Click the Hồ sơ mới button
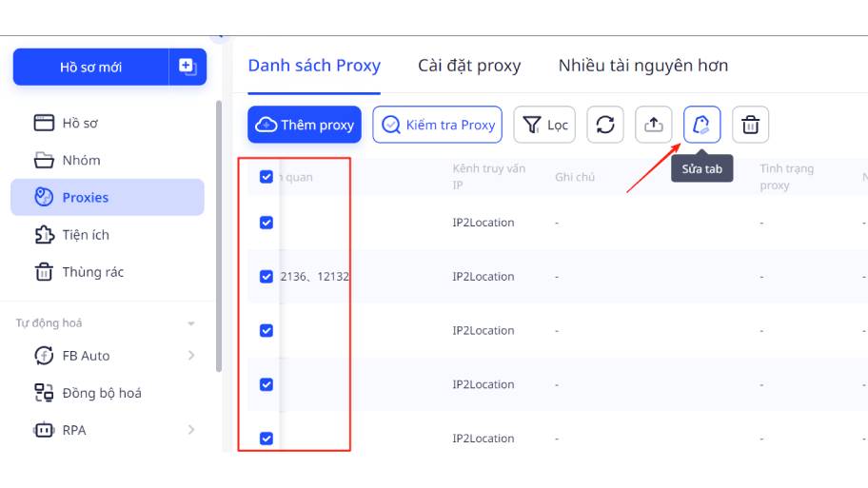Screen dimensions: 868x488 90,67
